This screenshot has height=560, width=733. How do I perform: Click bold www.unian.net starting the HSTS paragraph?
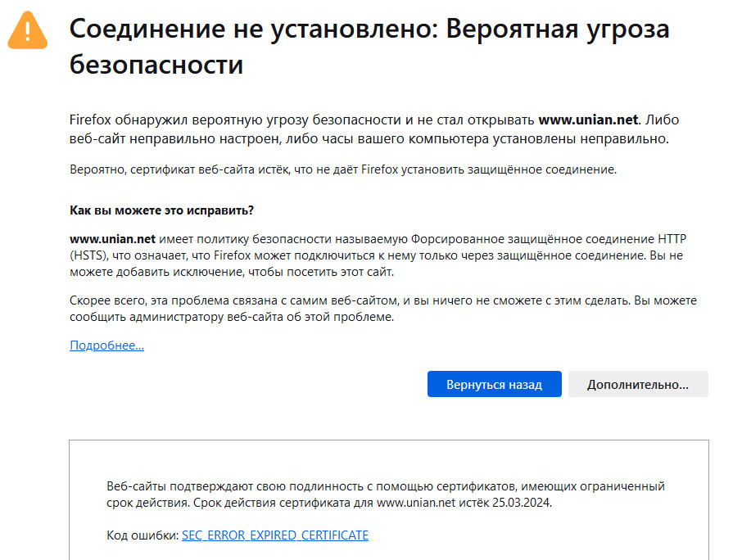pos(112,239)
